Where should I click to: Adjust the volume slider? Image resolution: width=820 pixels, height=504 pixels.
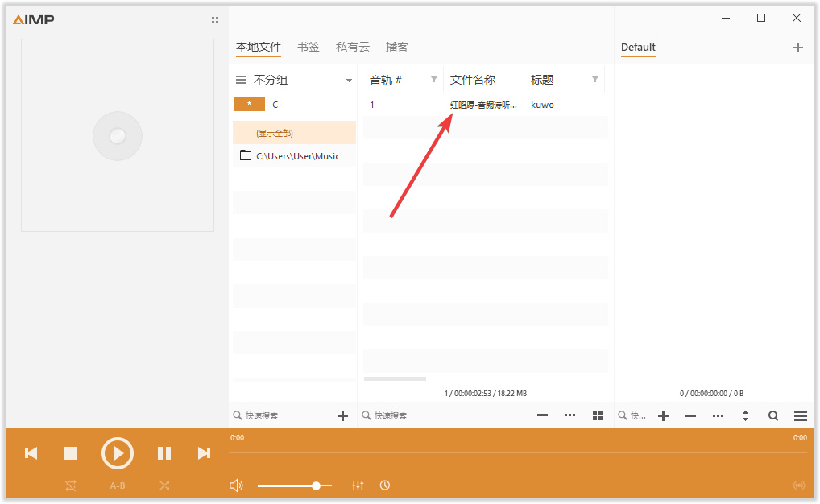(318, 485)
